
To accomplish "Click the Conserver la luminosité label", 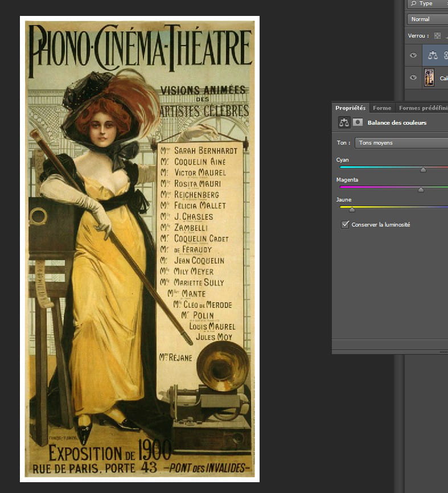I will point(381,224).
